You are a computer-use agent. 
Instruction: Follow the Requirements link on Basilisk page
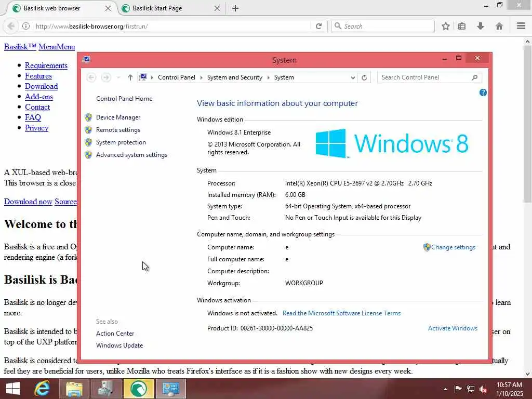[46, 65]
